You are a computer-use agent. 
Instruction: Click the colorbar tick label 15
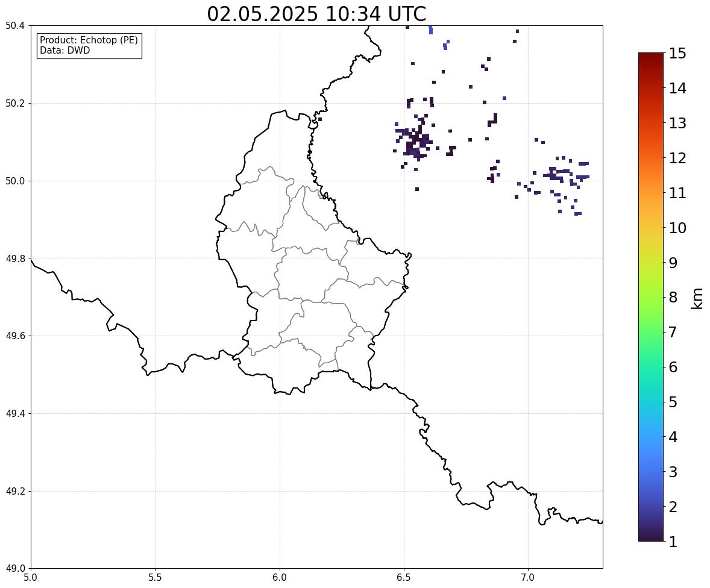[677, 54]
